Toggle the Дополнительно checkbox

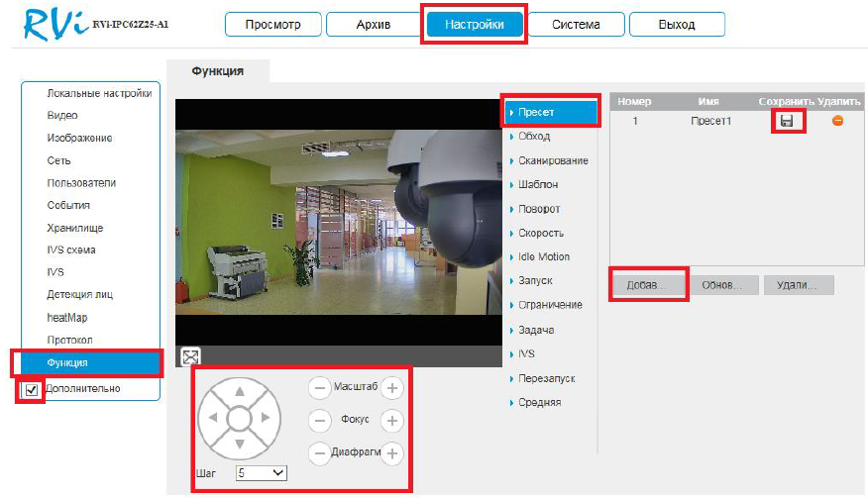pos(31,390)
